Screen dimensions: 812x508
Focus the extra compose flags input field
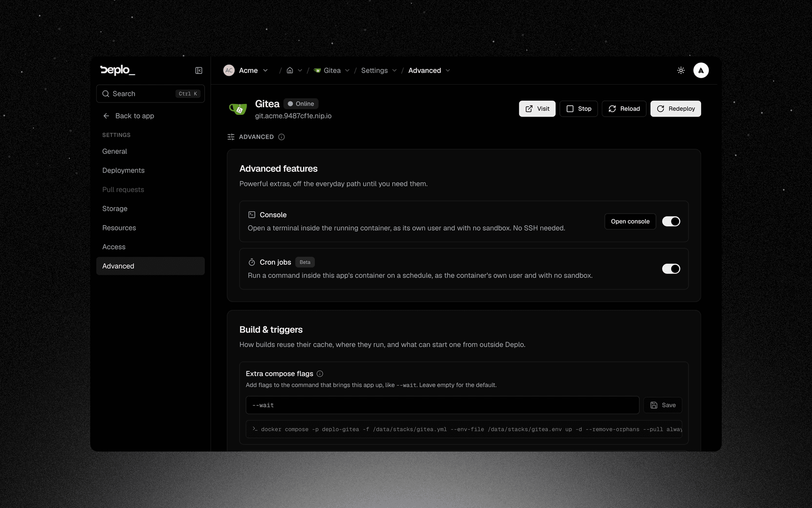[442, 405]
